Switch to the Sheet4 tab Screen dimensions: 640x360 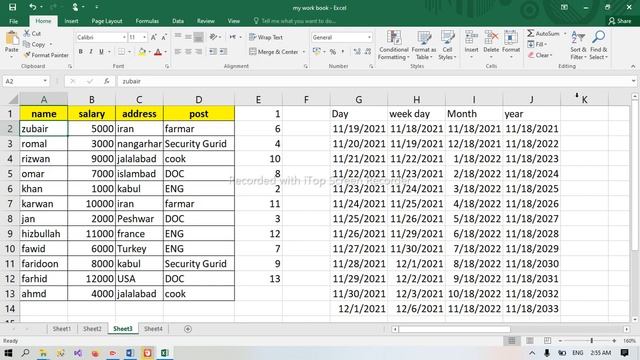pos(153,329)
